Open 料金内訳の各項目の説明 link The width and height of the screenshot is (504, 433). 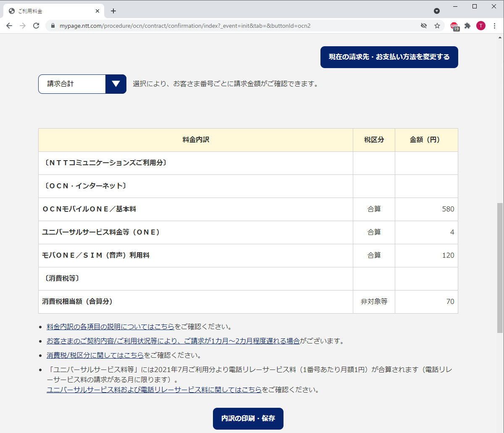(110, 327)
